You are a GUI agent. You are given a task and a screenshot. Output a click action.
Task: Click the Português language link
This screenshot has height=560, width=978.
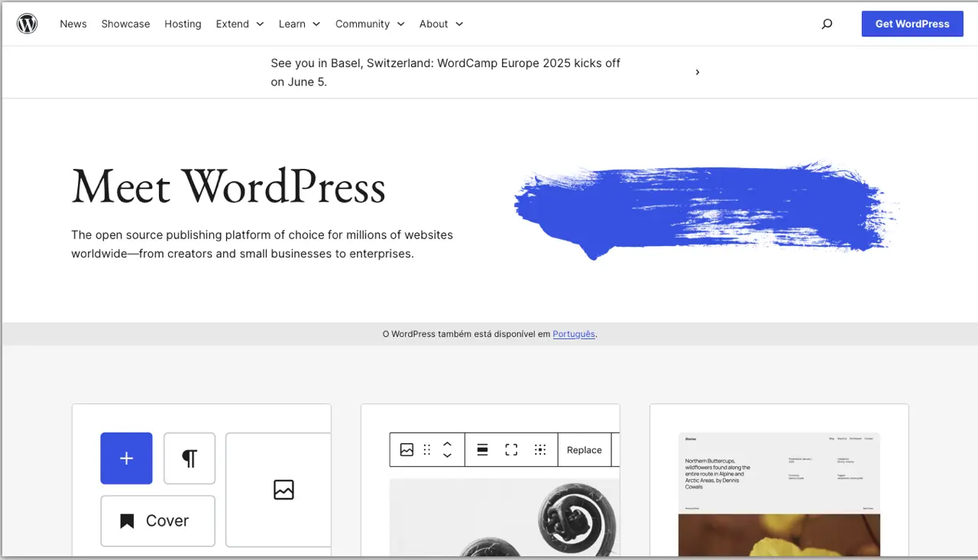pyautogui.click(x=574, y=334)
